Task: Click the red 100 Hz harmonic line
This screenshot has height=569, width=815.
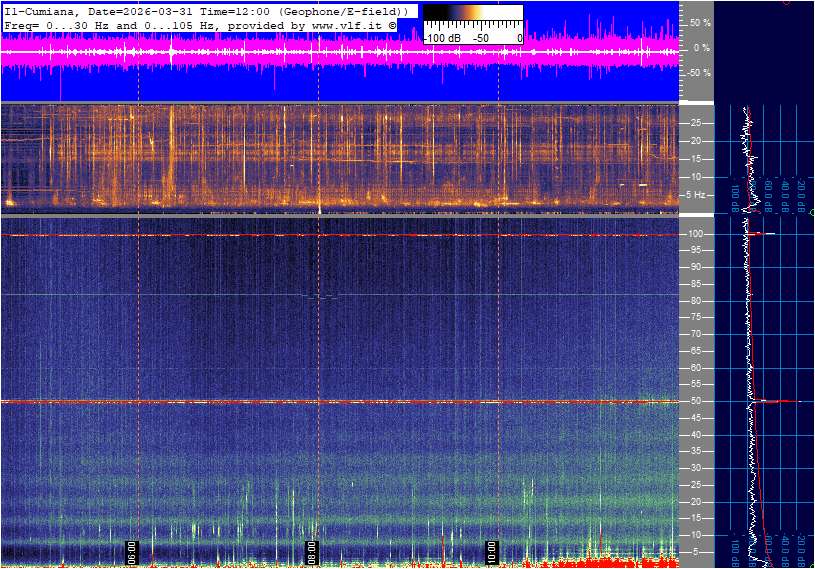Action: coord(340,235)
